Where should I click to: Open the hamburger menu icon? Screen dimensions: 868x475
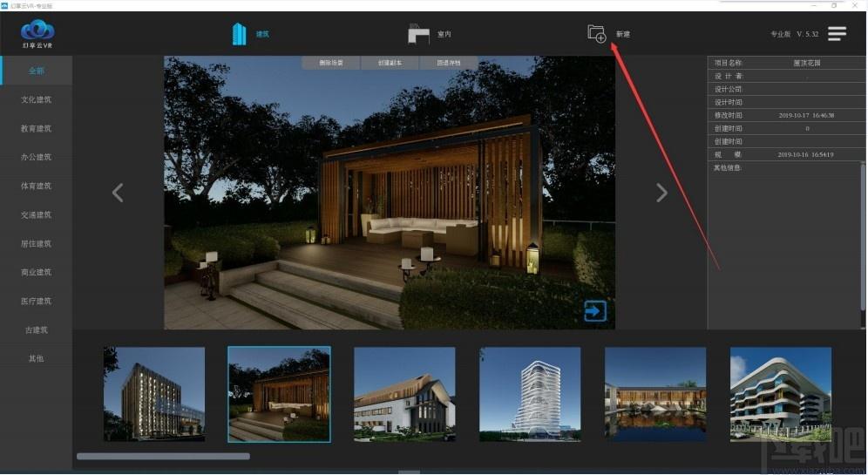(837, 33)
